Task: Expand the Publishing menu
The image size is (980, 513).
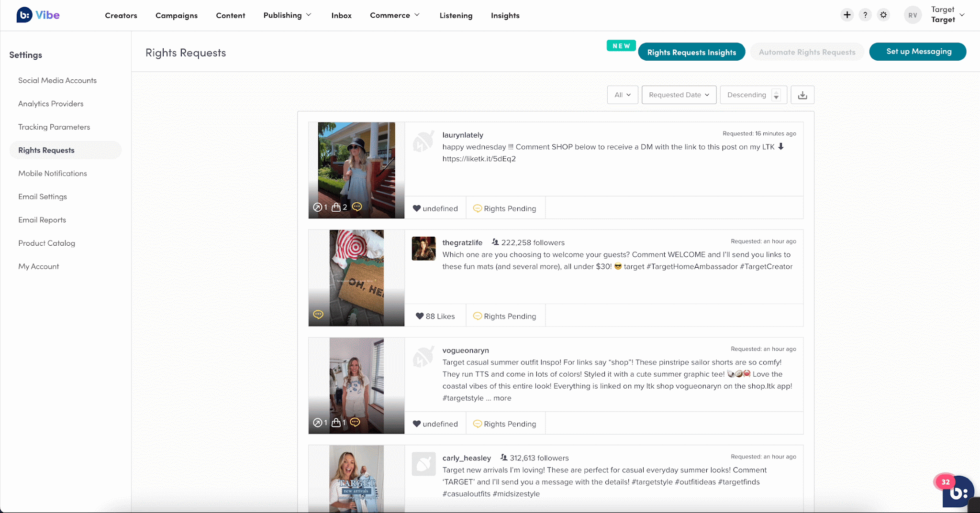Action: click(x=288, y=15)
